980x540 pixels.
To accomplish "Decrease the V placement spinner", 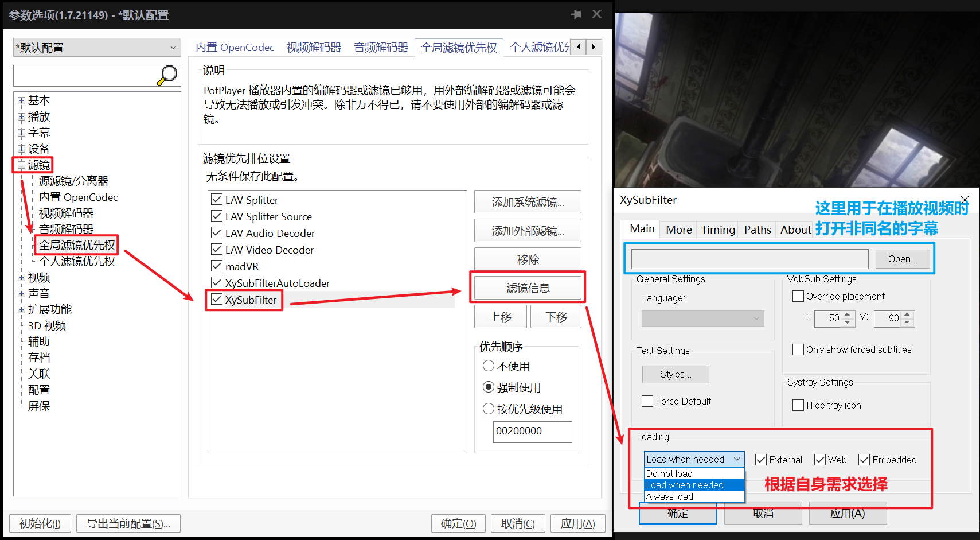I will coord(908,323).
